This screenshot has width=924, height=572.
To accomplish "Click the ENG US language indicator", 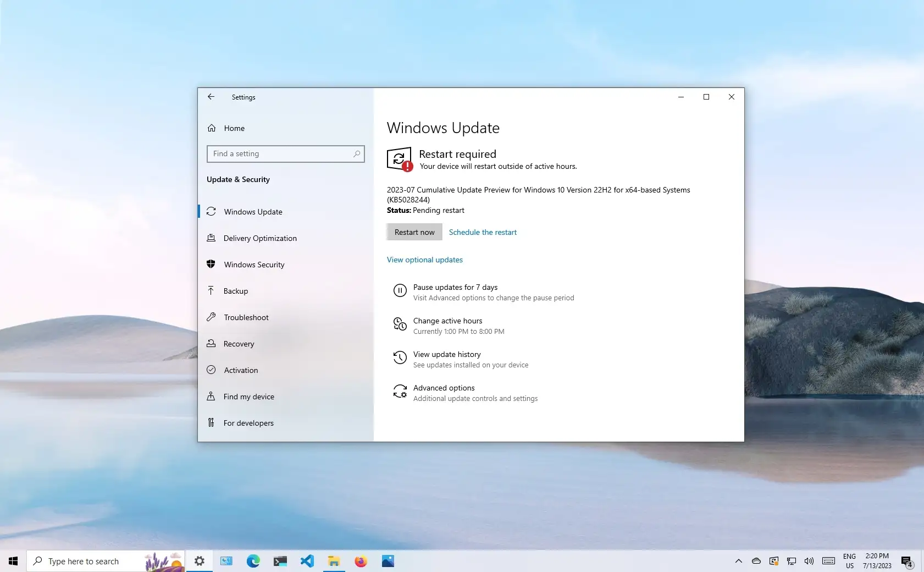I will [850, 561].
